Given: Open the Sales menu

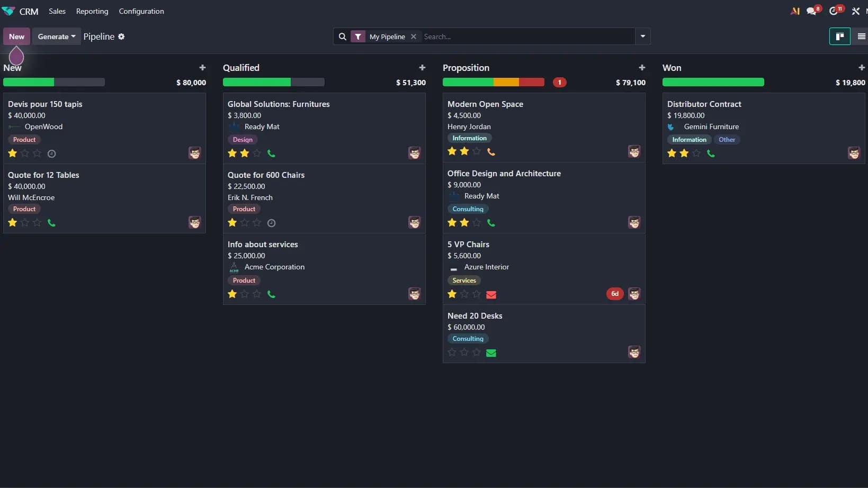Looking at the screenshot, I should 57,11.
